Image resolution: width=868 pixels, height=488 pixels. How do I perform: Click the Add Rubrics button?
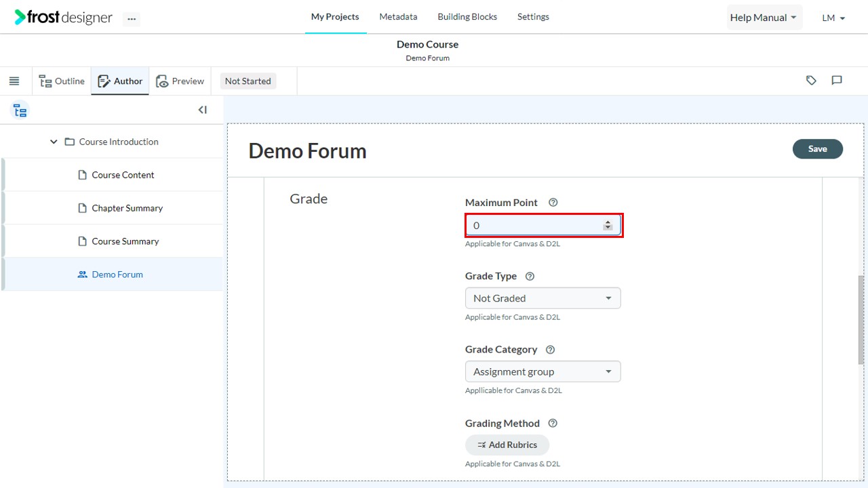point(507,445)
